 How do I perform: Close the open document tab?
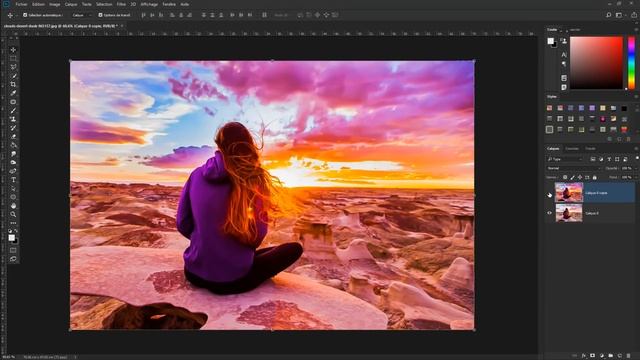122,26
